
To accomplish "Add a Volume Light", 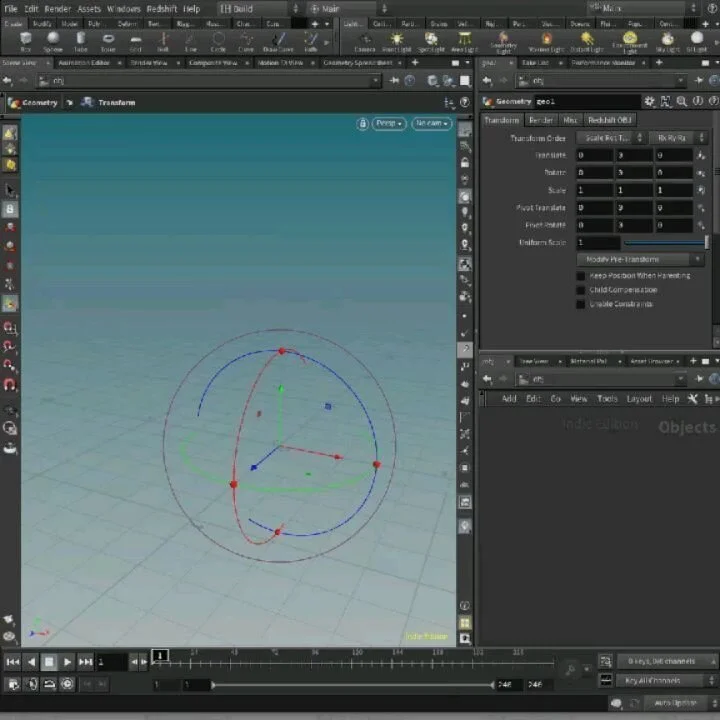I will (x=546, y=41).
